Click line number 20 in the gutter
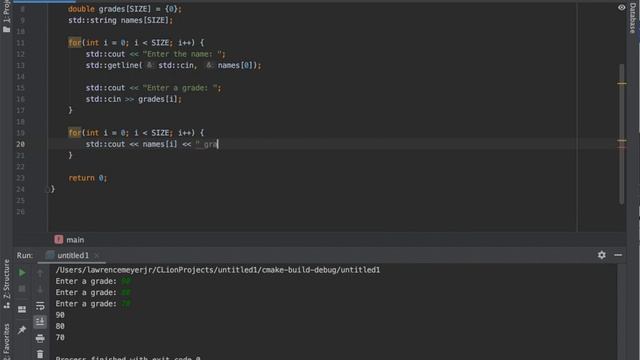This screenshot has width=640, height=360. (20, 144)
